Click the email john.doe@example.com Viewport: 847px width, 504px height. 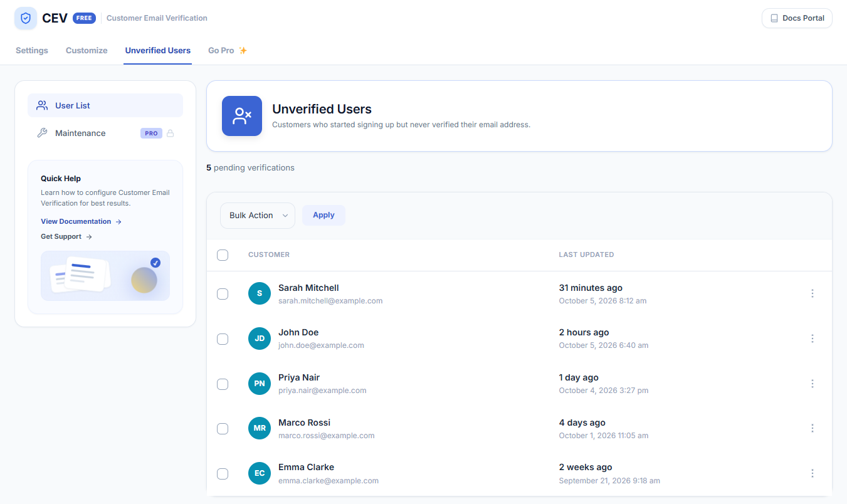coord(321,345)
